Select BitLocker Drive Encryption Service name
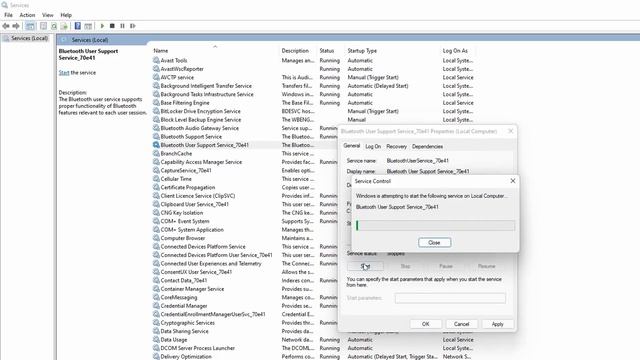Screen dimensions: 640x360 (200, 111)
